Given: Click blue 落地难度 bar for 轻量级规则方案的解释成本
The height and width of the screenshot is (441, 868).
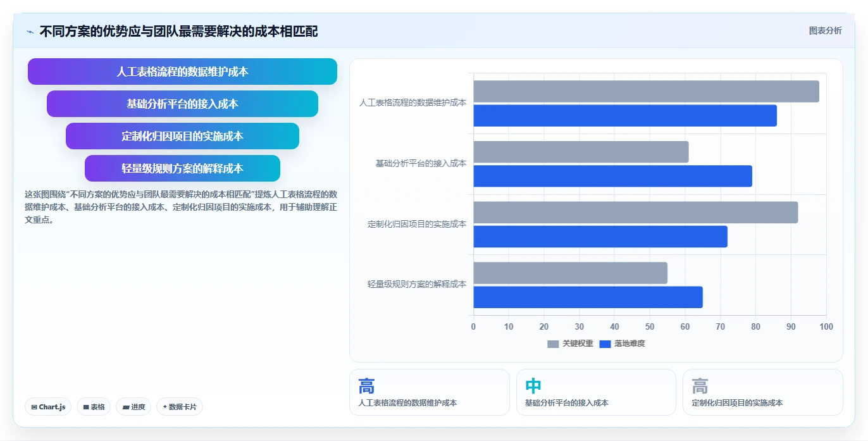Looking at the screenshot, I should click(x=588, y=297).
